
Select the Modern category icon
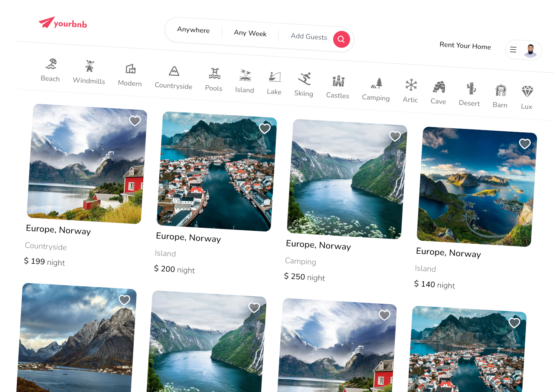[130, 69]
